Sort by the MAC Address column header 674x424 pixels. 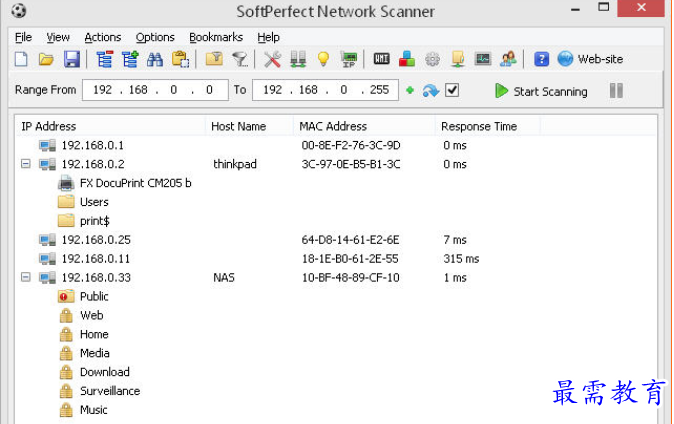[x=365, y=126]
